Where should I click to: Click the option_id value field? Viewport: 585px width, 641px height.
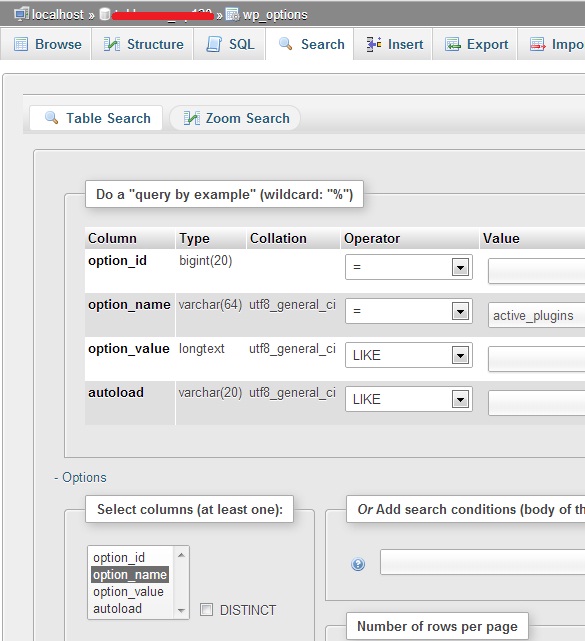[x=536, y=271]
